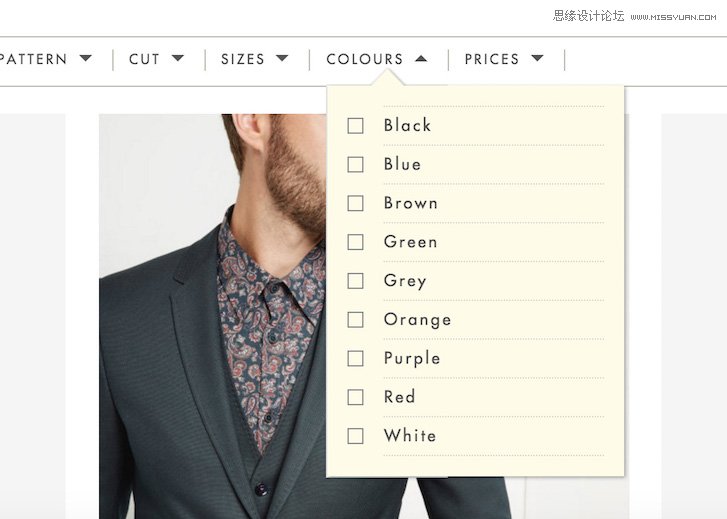This screenshot has width=727, height=519.
Task: Toggle the Grey colour checkbox
Action: click(x=355, y=281)
